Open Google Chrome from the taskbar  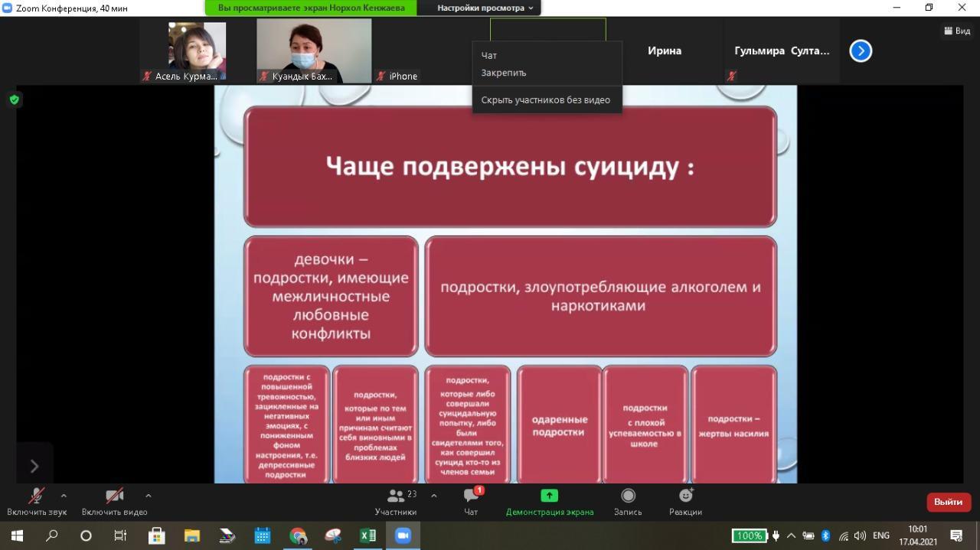298,535
